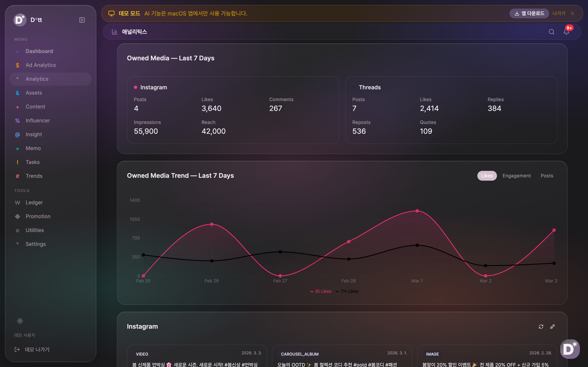Click the 나가기 link in banner

tap(559, 14)
